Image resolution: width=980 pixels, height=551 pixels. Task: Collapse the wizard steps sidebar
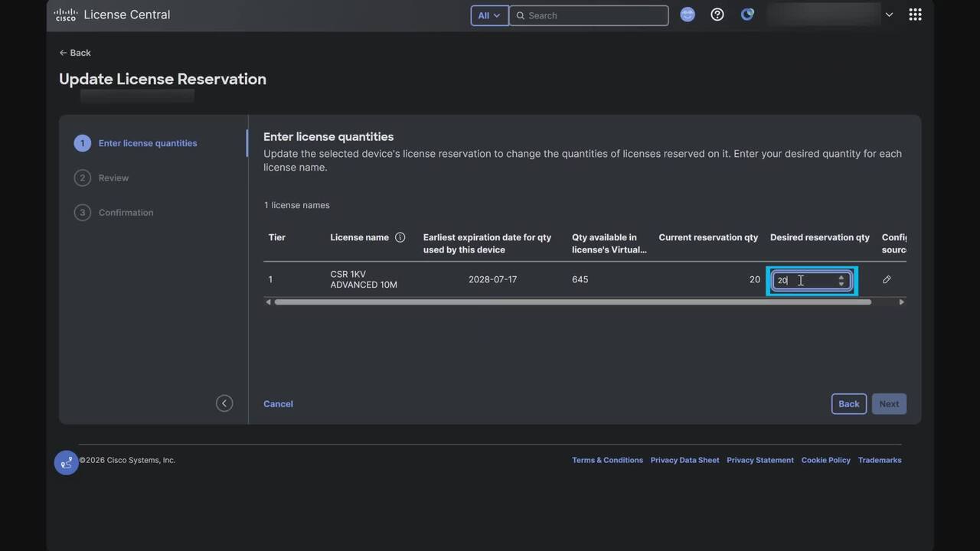tap(224, 403)
